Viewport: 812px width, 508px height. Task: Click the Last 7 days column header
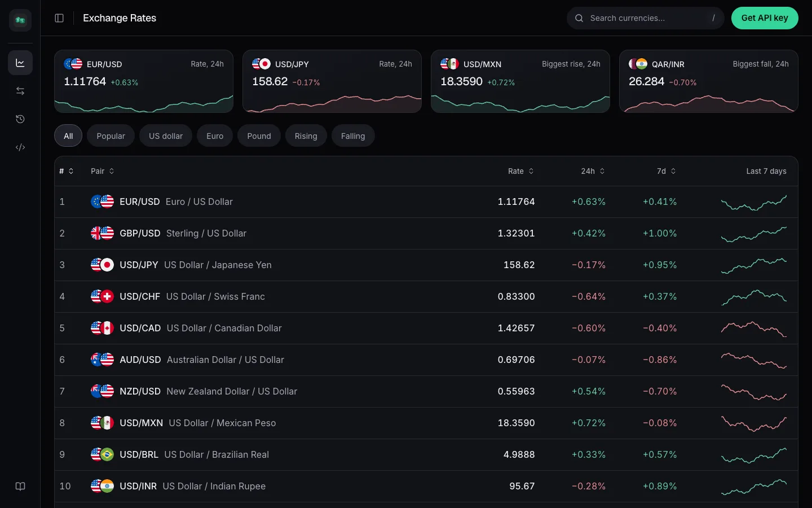766,171
